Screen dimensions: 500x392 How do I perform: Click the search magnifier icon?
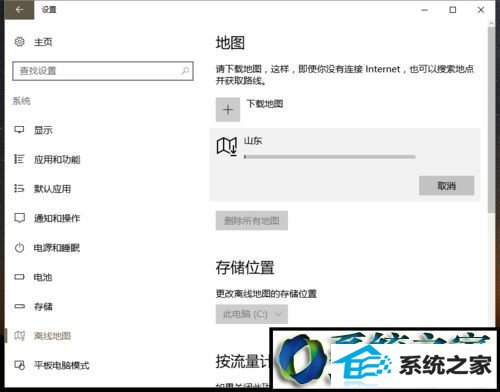click(185, 71)
